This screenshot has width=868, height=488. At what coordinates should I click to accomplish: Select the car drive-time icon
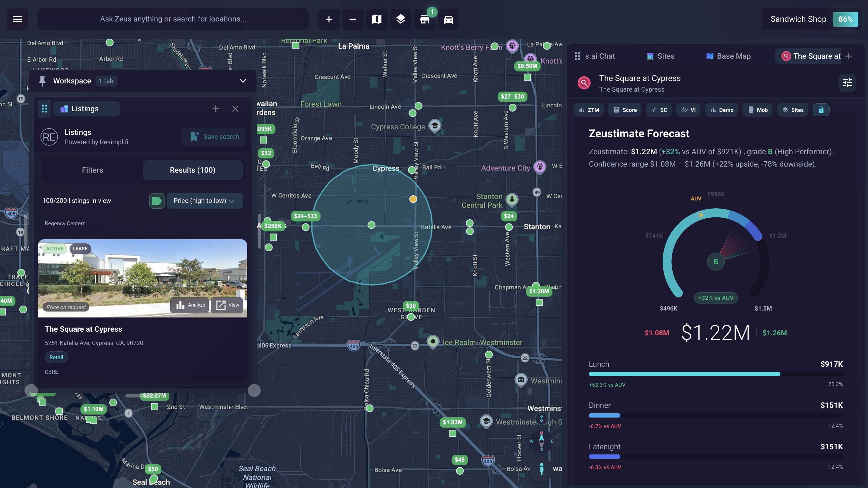pyautogui.click(x=449, y=19)
